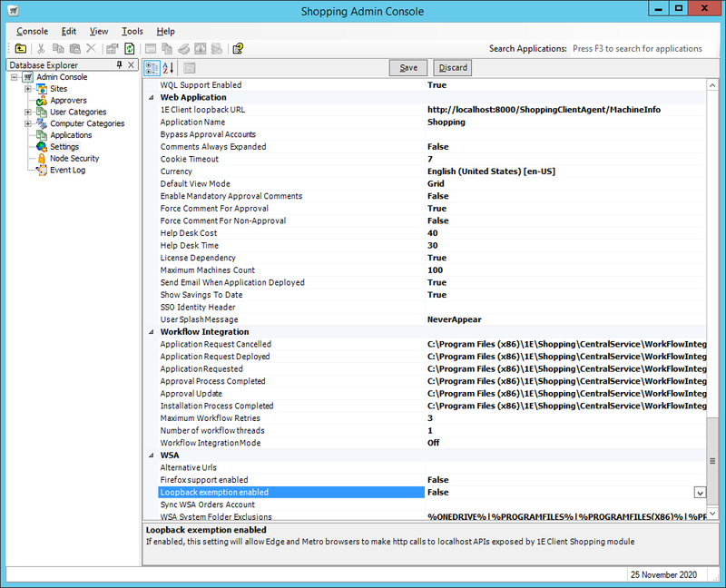The width and height of the screenshot is (726, 588).
Task: Click the Cut scissors toolbar icon
Action: click(41, 49)
